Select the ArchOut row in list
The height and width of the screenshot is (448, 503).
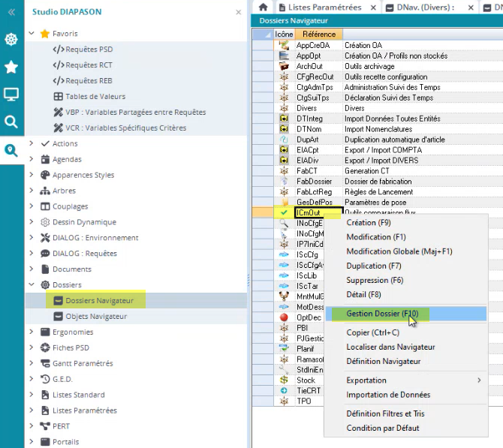coord(309,66)
